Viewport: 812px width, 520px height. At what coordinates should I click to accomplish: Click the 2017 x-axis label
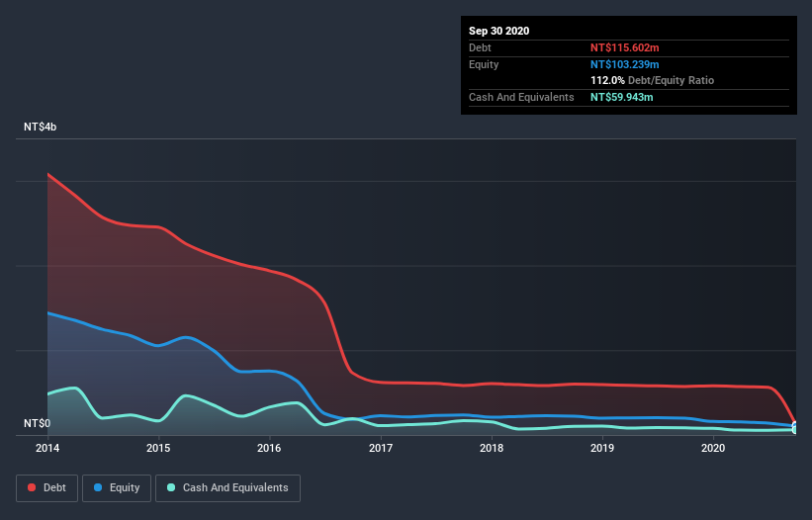[x=381, y=448]
